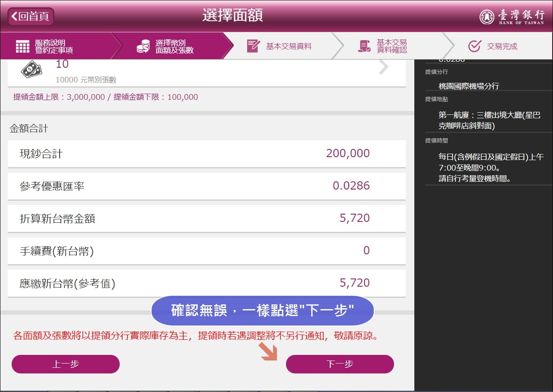Open the 10000 元幣別張數 row chevron

[383, 68]
